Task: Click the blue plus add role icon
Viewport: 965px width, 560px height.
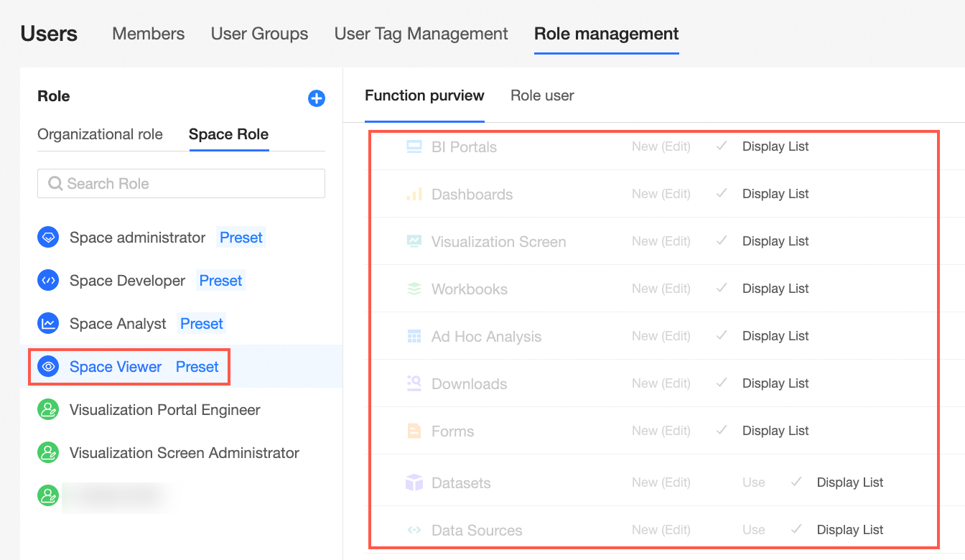Action: click(x=317, y=98)
